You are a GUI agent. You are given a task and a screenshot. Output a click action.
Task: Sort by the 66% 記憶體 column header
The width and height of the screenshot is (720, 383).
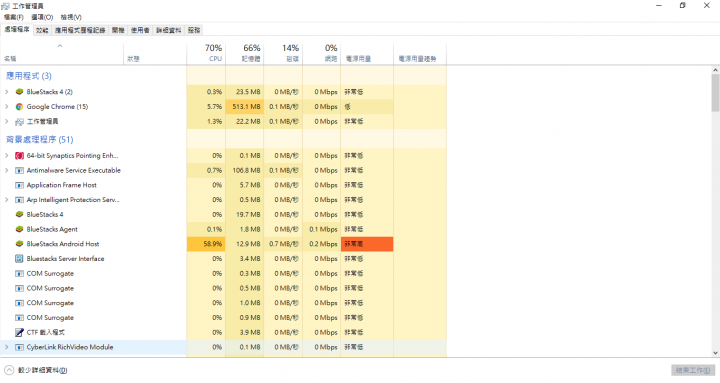coord(245,53)
